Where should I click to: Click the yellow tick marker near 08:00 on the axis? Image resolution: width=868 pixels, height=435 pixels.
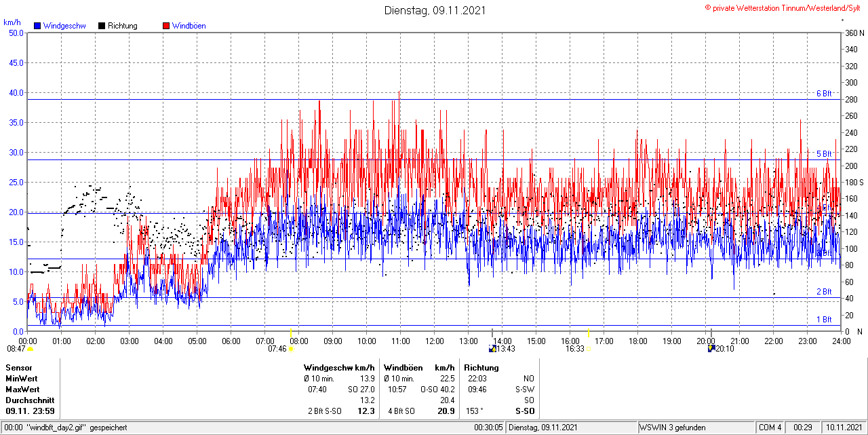[290, 333]
